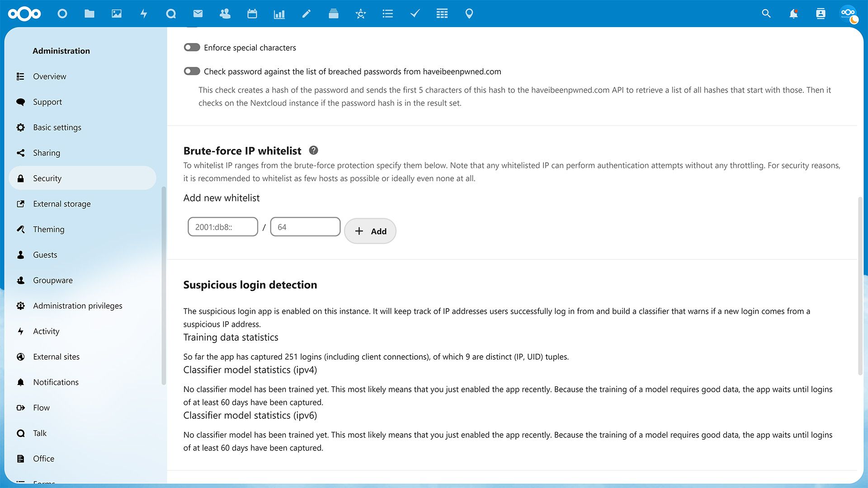The height and width of the screenshot is (488, 868).
Task: Click Add button for whitelist entry
Action: tap(370, 231)
